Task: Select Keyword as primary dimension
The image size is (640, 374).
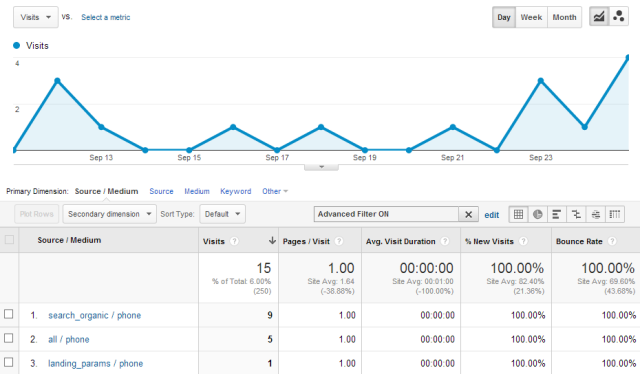Action: (236, 191)
